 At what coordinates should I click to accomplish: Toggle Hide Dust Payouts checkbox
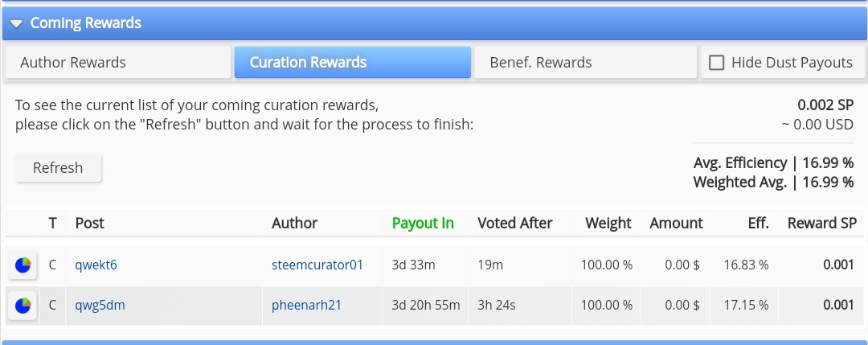pyautogui.click(x=716, y=63)
